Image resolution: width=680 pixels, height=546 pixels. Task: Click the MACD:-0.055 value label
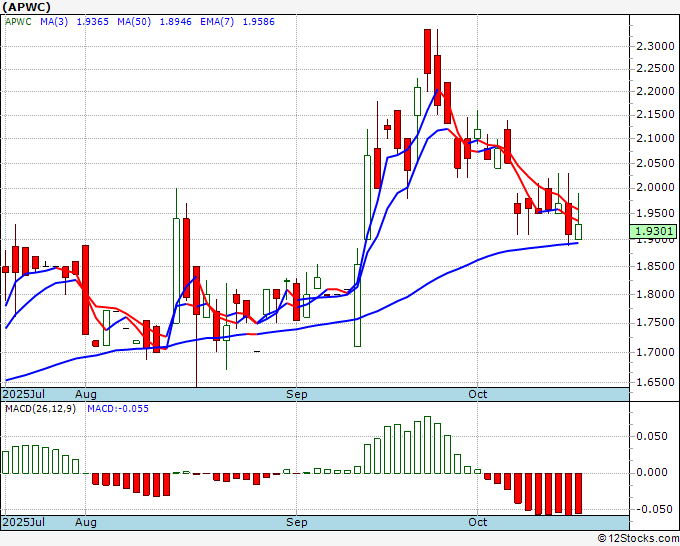click(118, 409)
